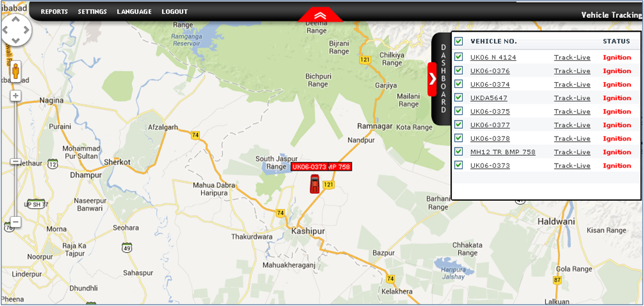644x306 pixels.
Task: Open vehicle link MH12 TR BMP 758
Action: pyautogui.click(x=503, y=152)
